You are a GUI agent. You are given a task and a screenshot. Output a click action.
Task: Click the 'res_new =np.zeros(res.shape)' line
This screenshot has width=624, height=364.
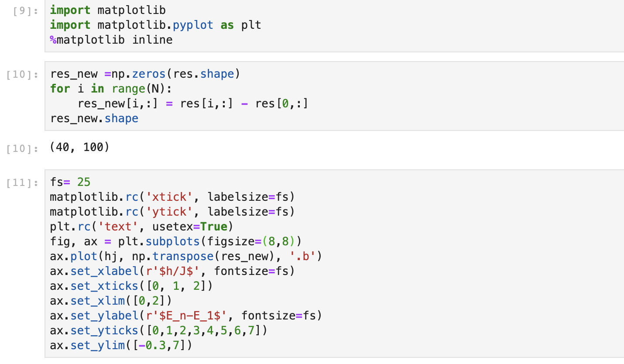[145, 74]
